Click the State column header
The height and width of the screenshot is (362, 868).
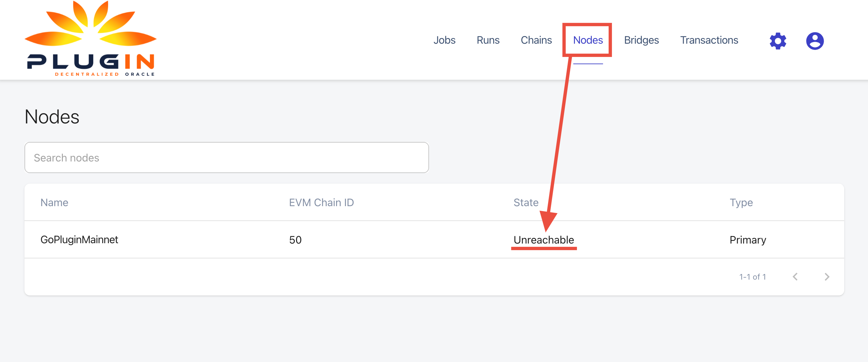pyautogui.click(x=526, y=202)
